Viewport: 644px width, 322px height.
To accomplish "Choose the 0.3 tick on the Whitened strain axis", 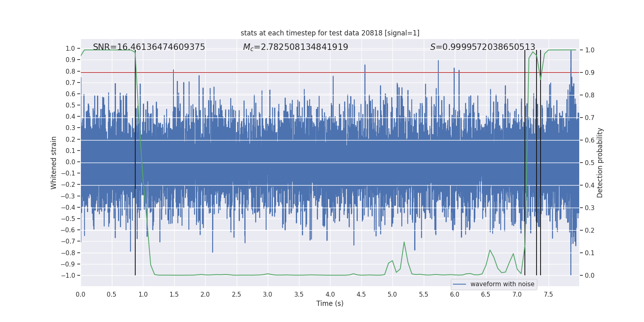I will point(70,128).
